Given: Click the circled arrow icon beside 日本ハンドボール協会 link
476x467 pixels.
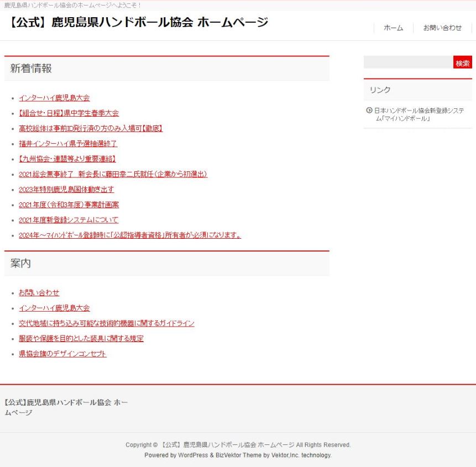Looking at the screenshot, I should [369, 111].
